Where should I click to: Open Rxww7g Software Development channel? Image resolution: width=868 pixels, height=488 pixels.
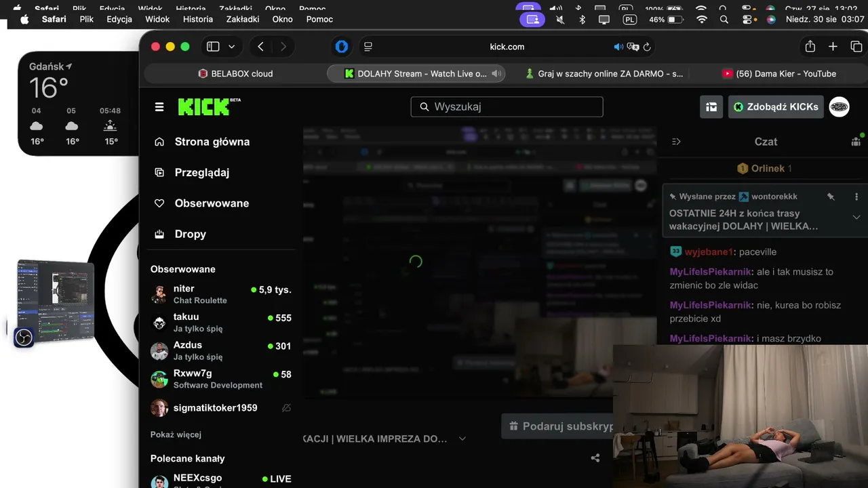coord(221,379)
